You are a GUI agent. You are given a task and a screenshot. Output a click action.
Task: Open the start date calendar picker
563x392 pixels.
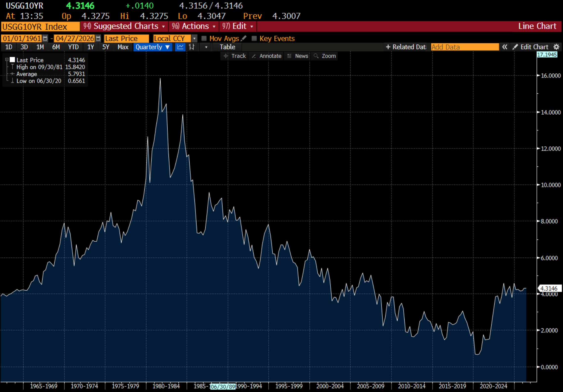point(45,38)
